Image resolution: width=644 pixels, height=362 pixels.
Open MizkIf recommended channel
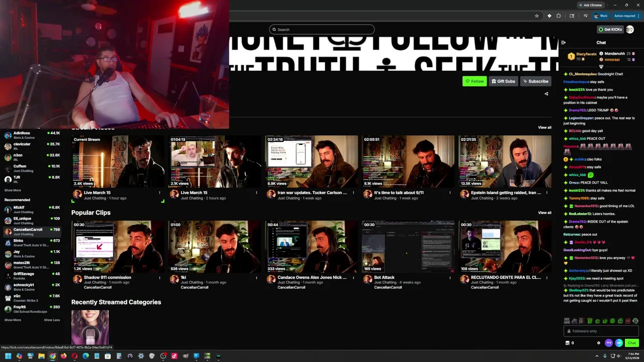[x=32, y=210]
